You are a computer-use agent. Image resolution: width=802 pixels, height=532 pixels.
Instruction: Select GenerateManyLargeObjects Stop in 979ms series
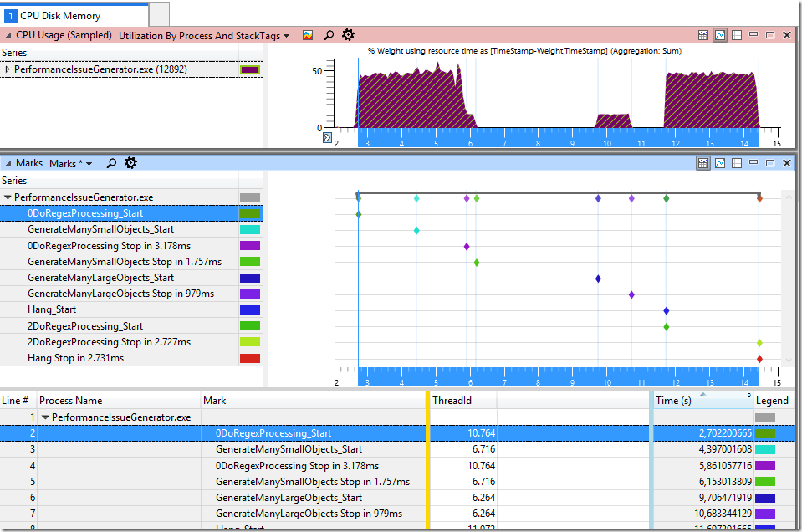click(131, 294)
